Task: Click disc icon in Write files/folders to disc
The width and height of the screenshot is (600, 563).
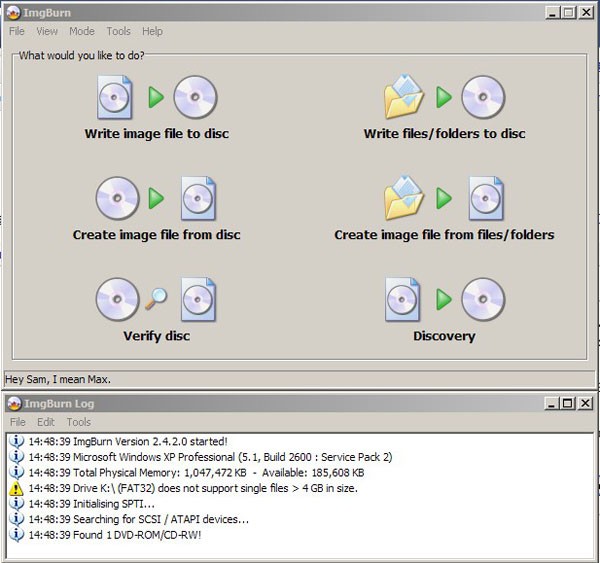Action: tap(483, 97)
